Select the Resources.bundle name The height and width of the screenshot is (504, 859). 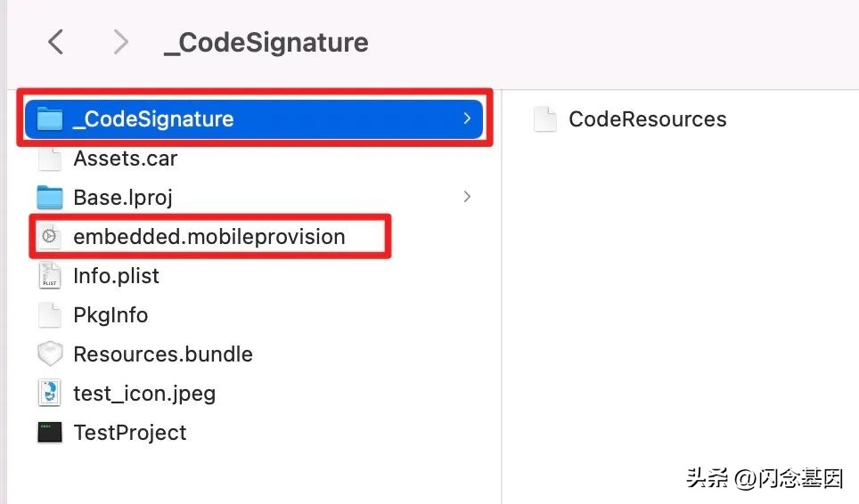[163, 354]
